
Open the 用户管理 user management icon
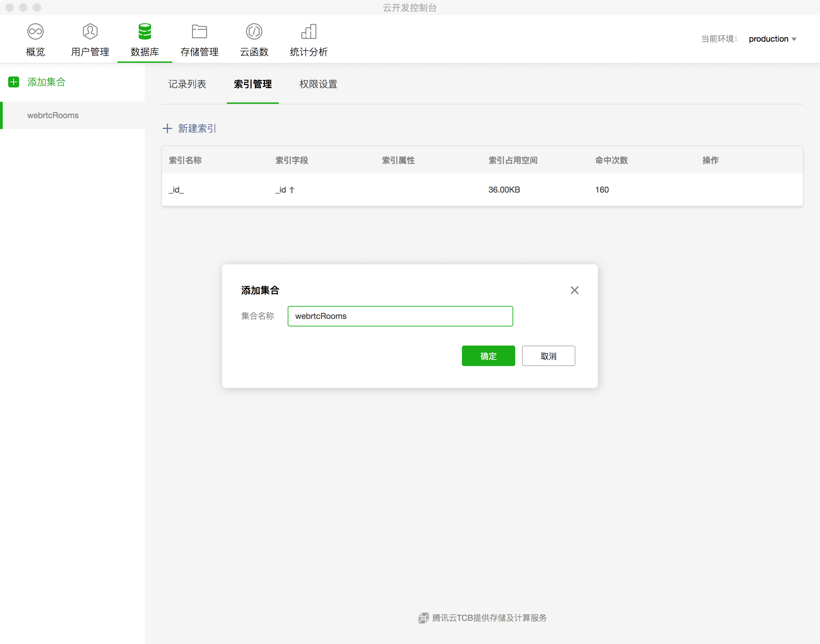pos(90,32)
